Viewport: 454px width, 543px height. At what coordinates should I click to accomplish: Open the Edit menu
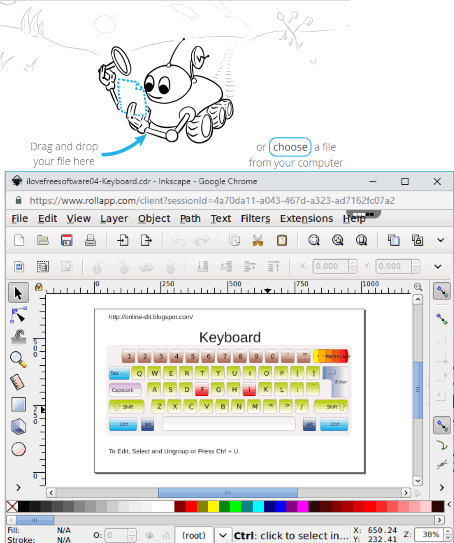pyautogui.click(x=47, y=219)
